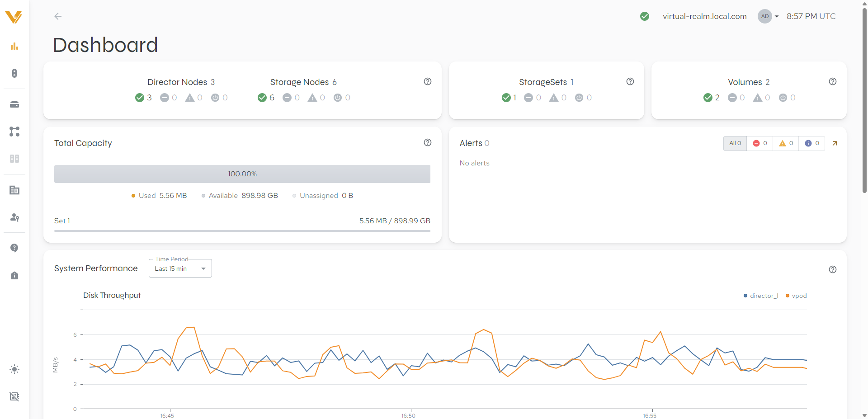Screen dimensions: 868x419
Task: Click the Storage Nodes heading
Action: 299,82
